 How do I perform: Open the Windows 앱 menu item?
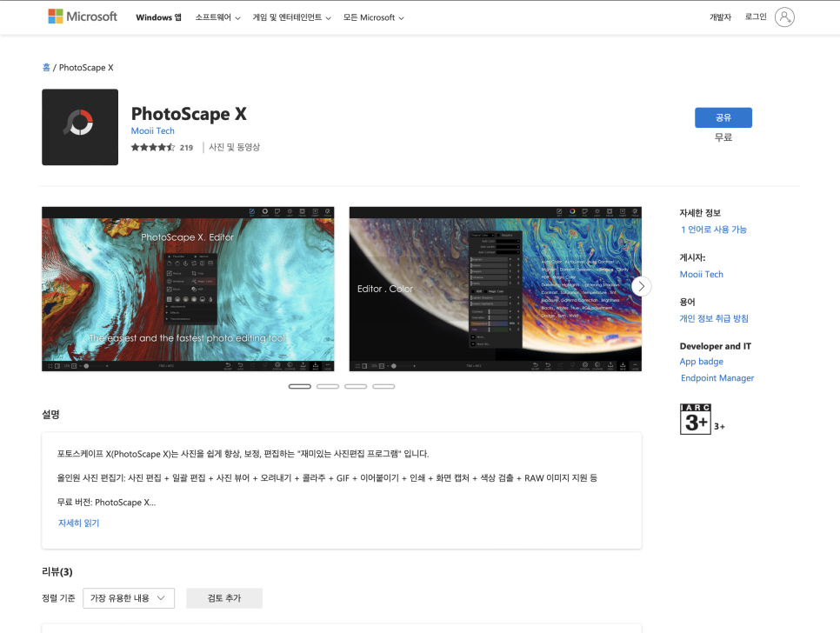[x=158, y=17]
